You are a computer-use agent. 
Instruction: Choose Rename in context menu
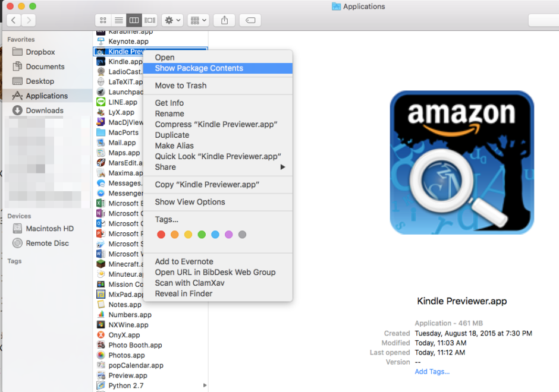click(x=218, y=113)
